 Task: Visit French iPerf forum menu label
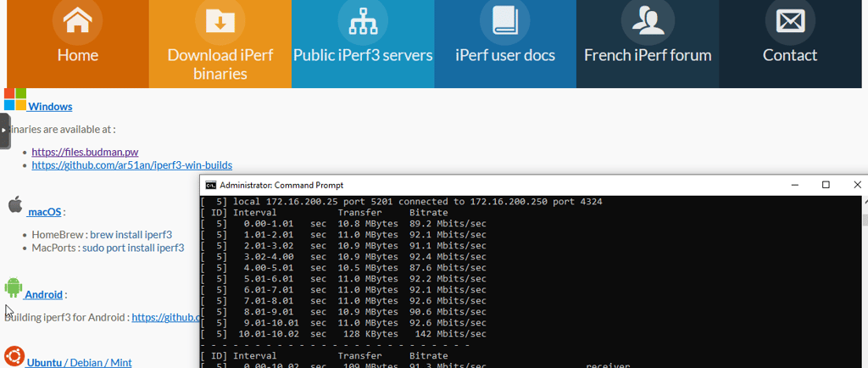648,55
